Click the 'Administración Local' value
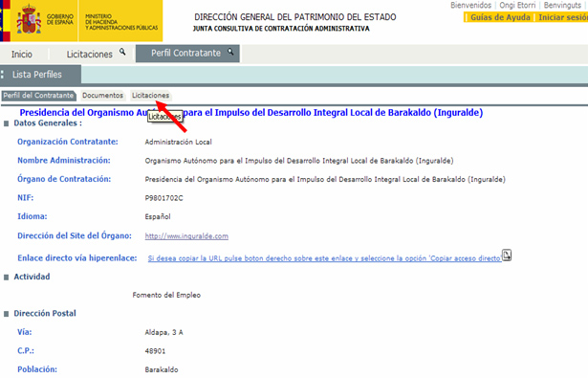Image resolution: width=588 pixels, height=378 pixels. [x=178, y=142]
